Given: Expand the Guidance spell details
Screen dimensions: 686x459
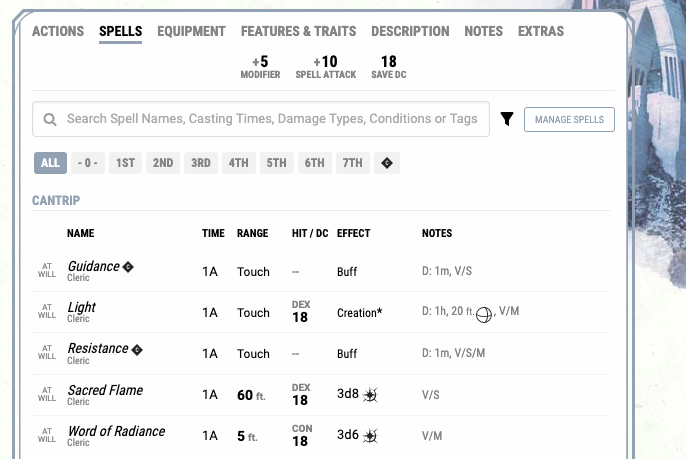Looking at the screenshot, I should (321, 271).
